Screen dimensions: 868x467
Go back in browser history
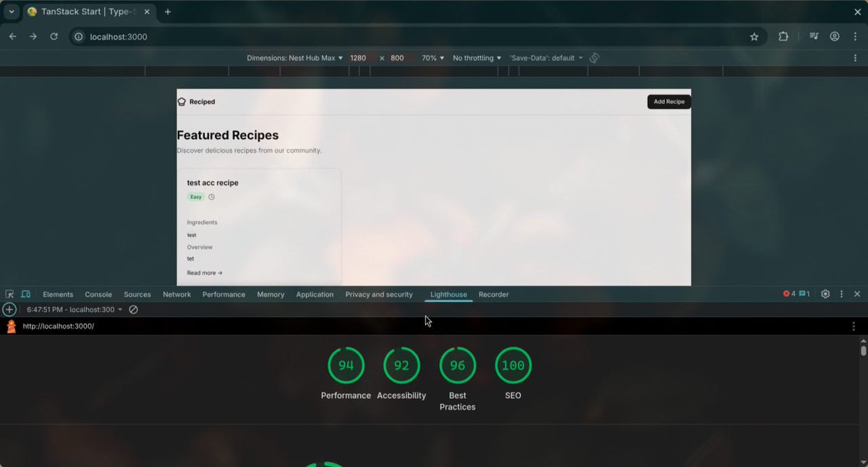click(12, 36)
